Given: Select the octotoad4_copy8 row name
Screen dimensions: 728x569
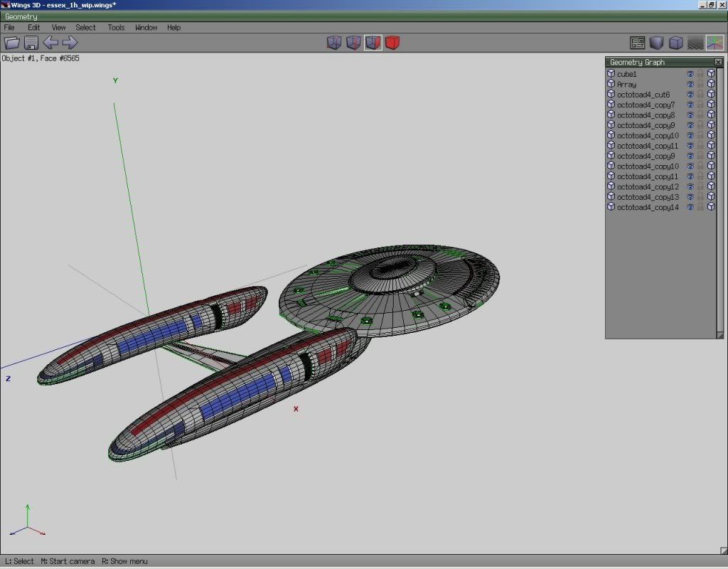Looking at the screenshot, I should coord(646,115).
